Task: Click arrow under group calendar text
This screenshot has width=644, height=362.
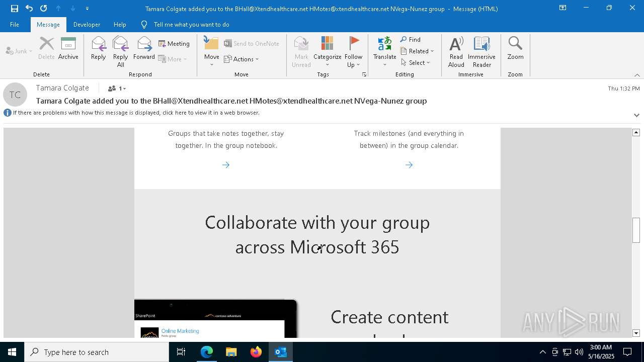Action: (x=409, y=165)
